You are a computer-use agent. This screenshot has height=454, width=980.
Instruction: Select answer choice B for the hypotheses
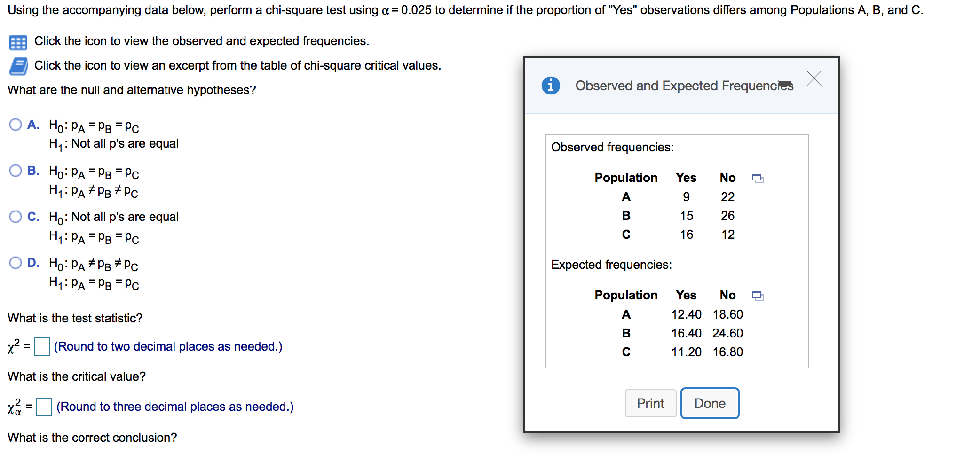pos(15,170)
